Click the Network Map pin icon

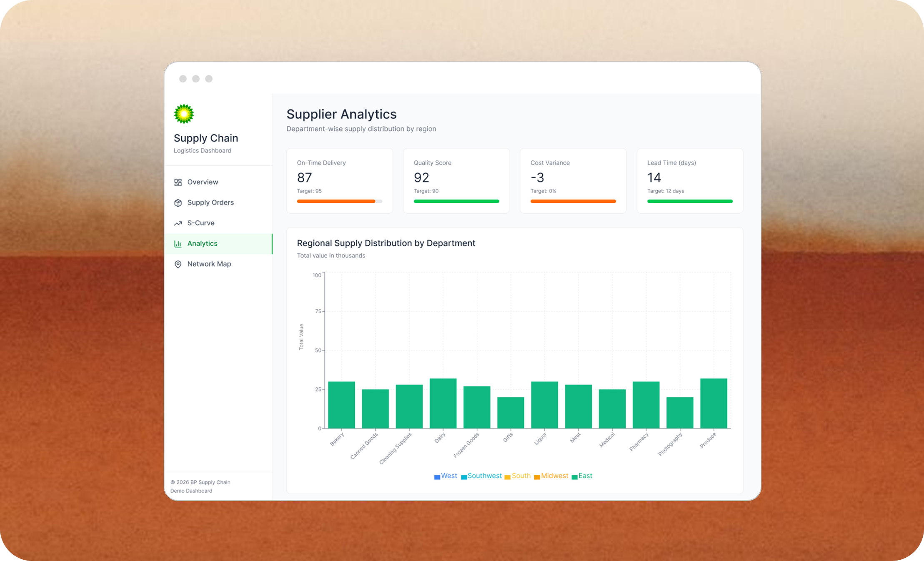(178, 264)
